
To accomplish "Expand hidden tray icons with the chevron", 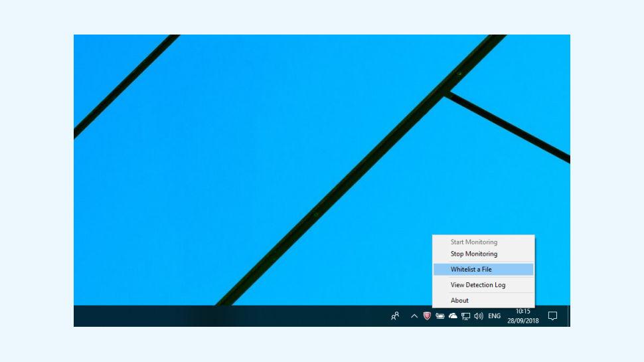I will point(414,316).
